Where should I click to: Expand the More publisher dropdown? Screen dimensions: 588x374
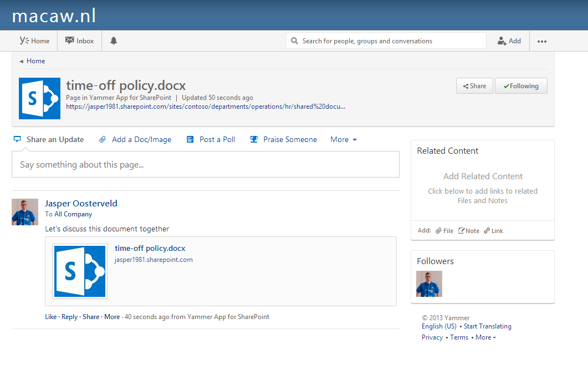(344, 139)
